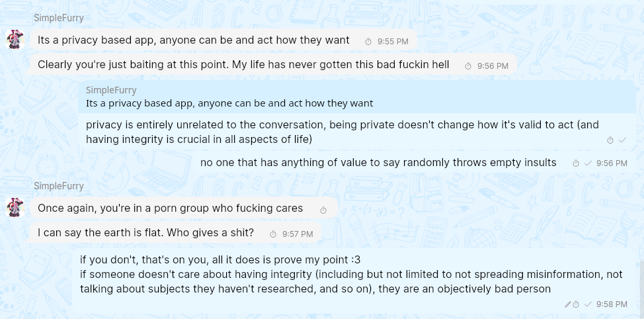Jump to the quoted SimpleFurry reply block
Viewport: 644px width, 319px height.
(x=357, y=97)
